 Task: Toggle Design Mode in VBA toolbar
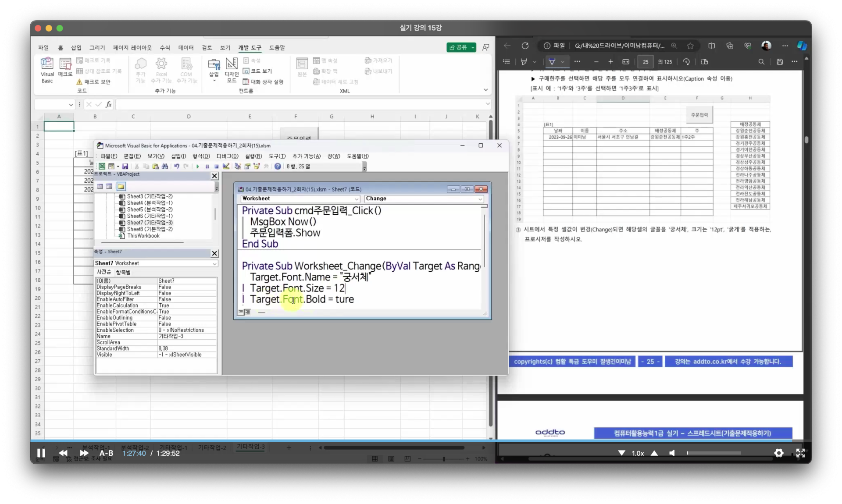click(226, 167)
